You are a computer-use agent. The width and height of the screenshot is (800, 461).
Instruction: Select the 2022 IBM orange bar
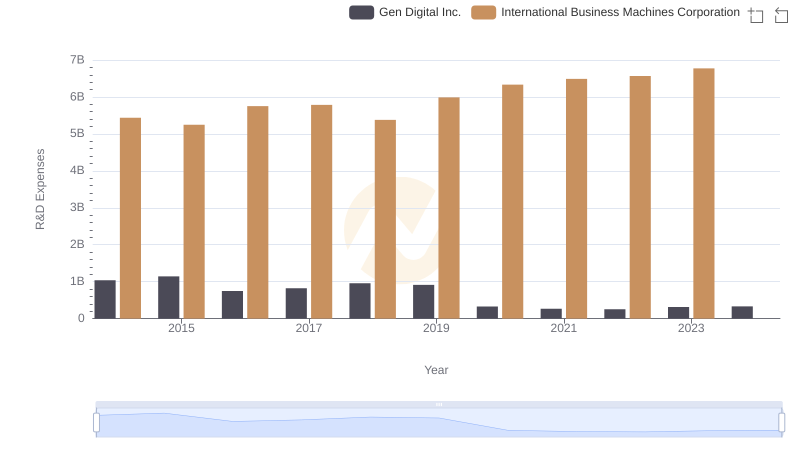[640, 197]
